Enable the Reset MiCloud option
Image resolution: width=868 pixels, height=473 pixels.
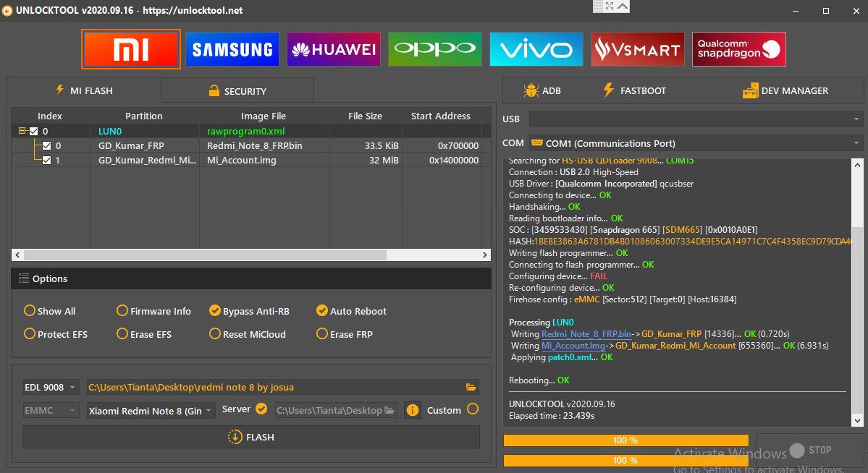(x=248, y=334)
